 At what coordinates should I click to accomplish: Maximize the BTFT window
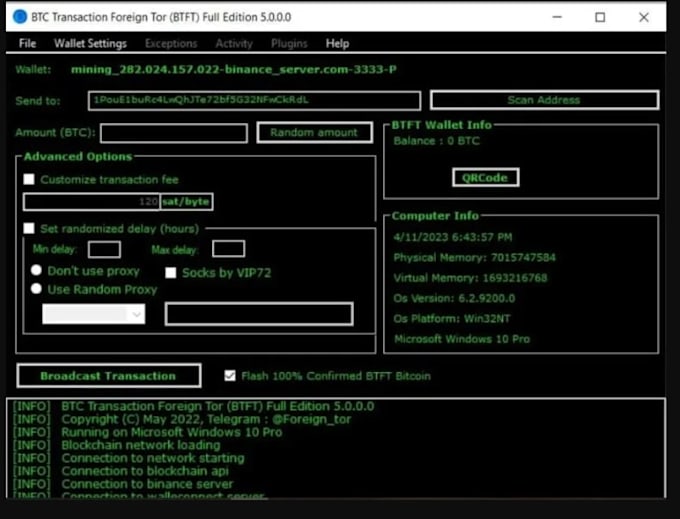tap(600, 17)
